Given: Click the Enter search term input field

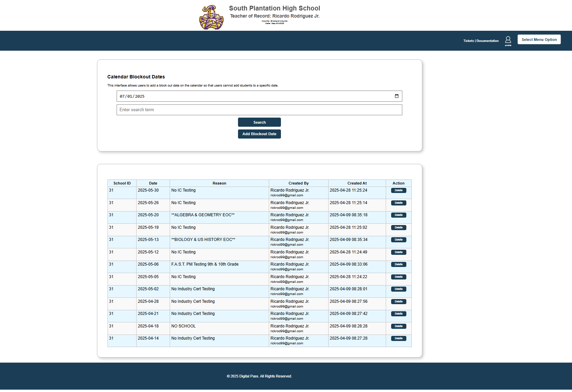Looking at the screenshot, I should click(259, 109).
